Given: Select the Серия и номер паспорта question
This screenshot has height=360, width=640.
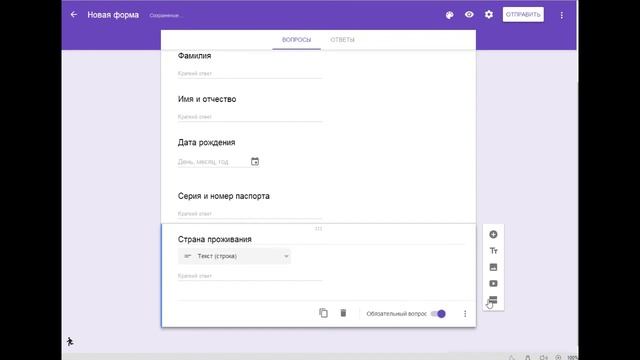Looking at the screenshot, I should pos(224,196).
